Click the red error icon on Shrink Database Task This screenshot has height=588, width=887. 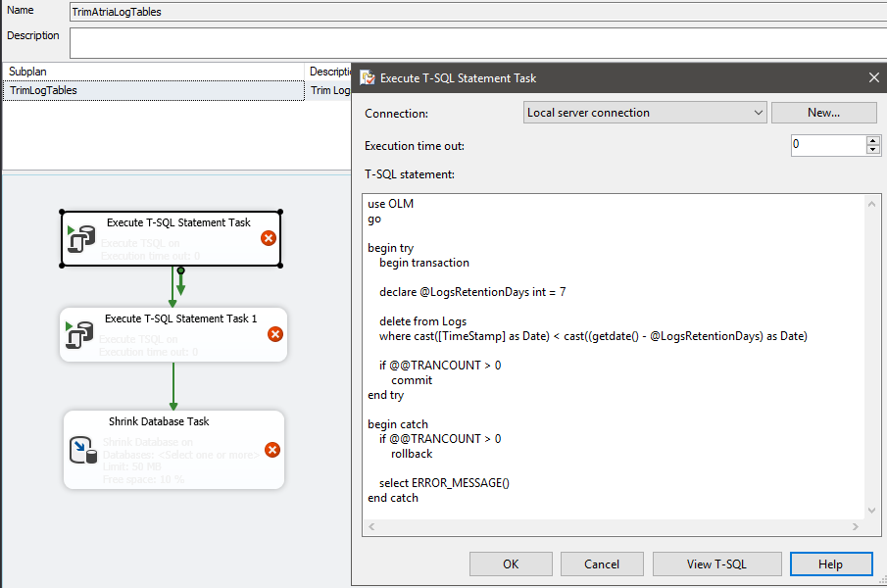(x=272, y=450)
